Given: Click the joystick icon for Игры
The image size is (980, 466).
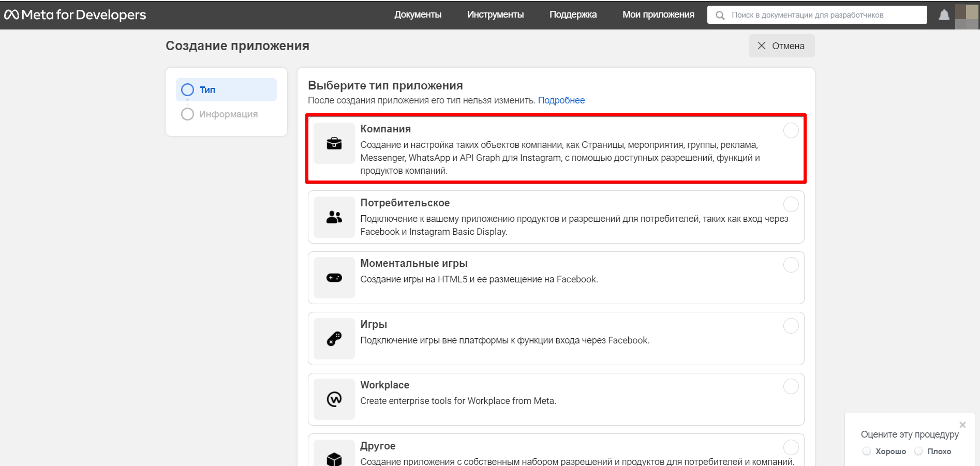Looking at the screenshot, I should point(334,339).
